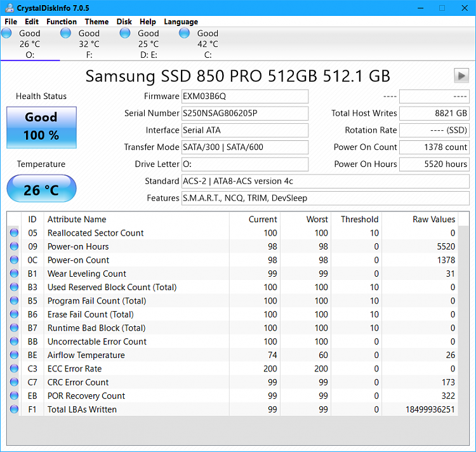Screen dimensions: 476x452
Task: Click the Serial Number field S250NSAG806205P
Action: [245, 113]
